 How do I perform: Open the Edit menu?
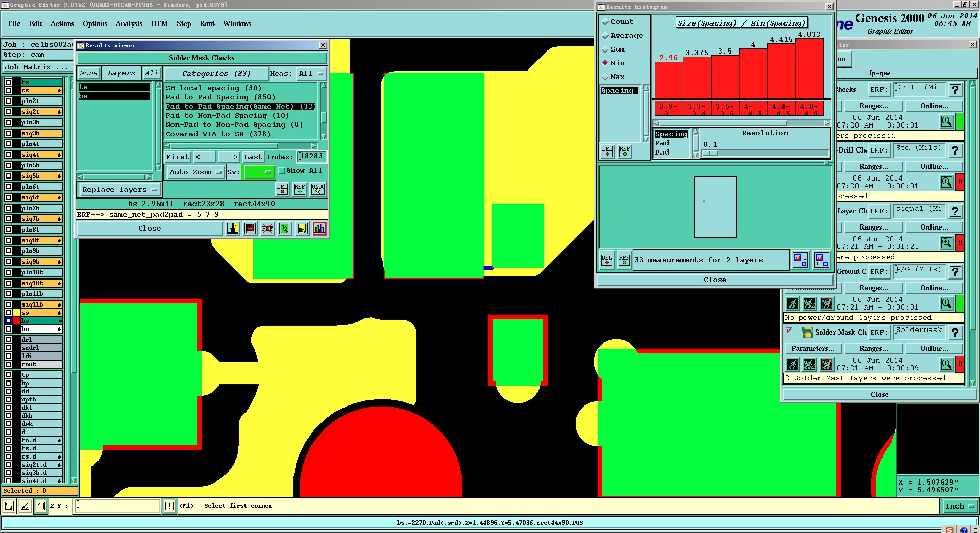(36, 23)
